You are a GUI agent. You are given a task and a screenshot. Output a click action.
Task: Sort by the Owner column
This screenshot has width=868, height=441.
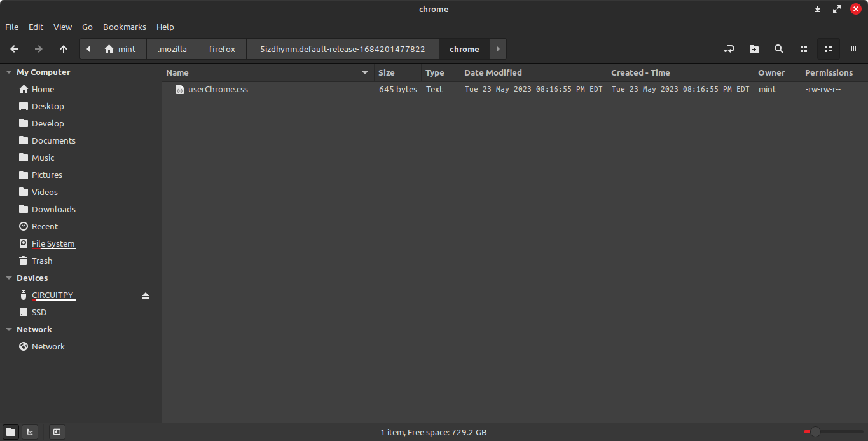[777, 73]
